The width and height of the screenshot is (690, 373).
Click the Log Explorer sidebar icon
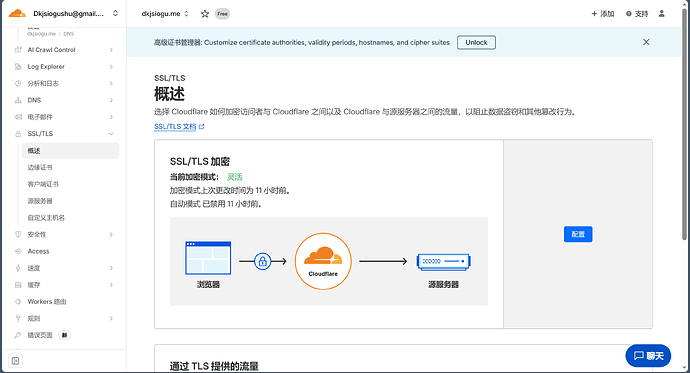(x=18, y=66)
